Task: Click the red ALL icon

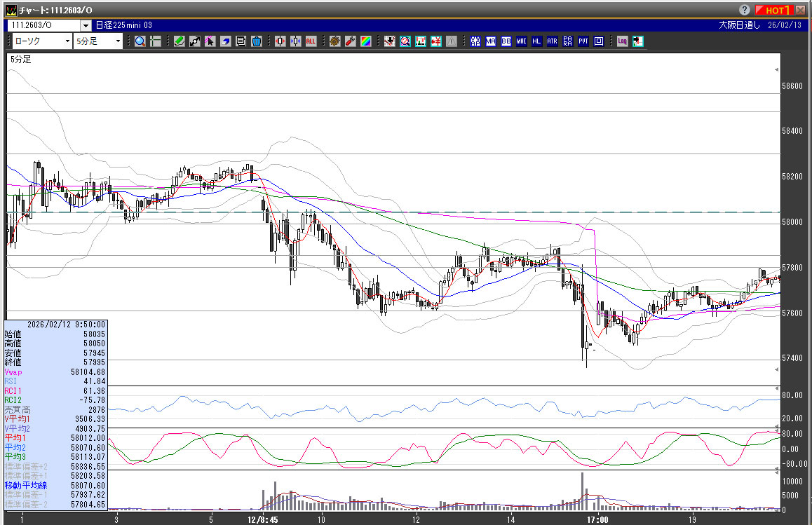Action: coord(311,41)
